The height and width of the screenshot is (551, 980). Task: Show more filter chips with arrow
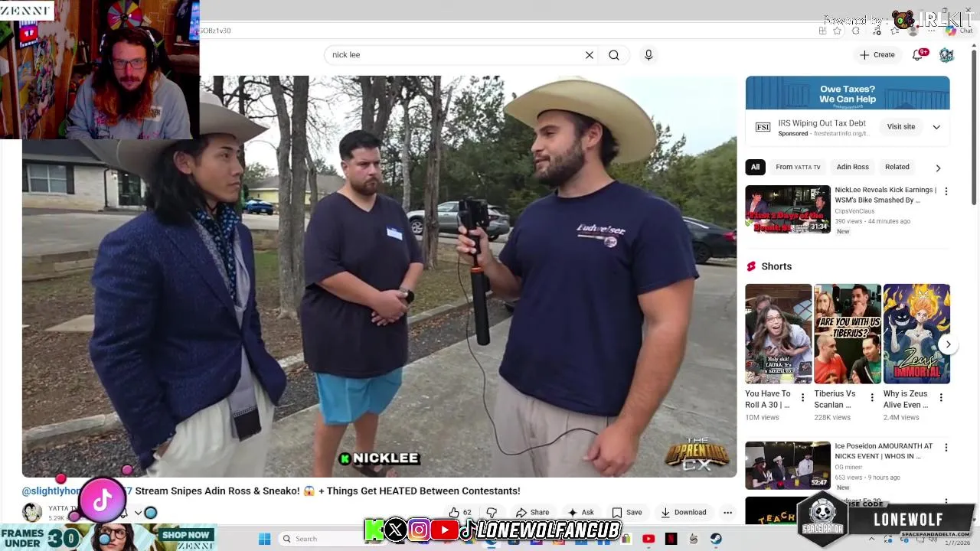(938, 168)
